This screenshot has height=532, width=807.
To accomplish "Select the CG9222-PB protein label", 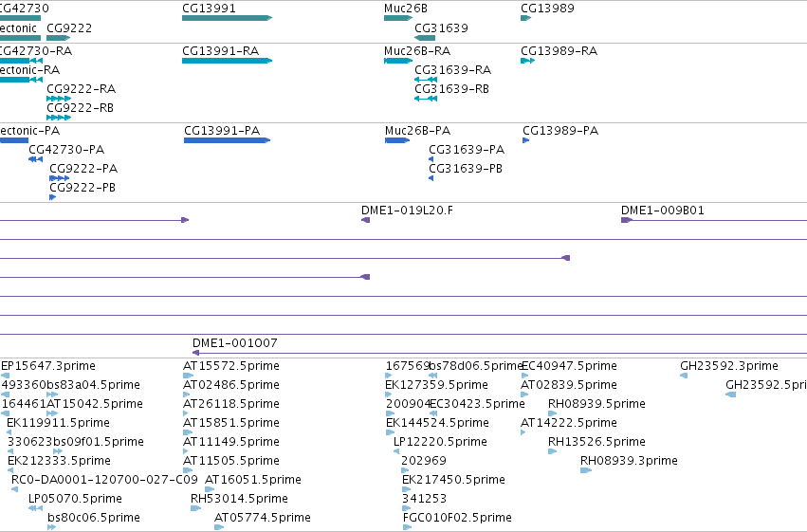I will tap(83, 188).
